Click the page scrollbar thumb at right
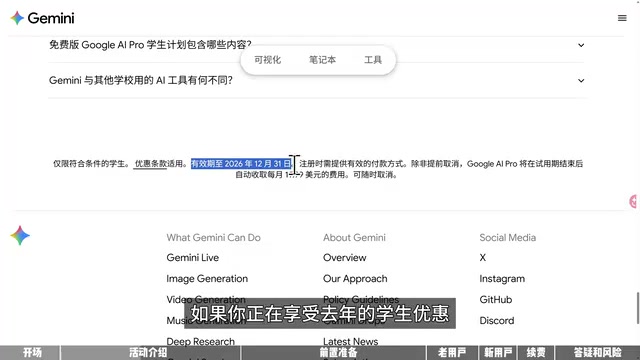Viewport: 640px width, 360px height. pos(638,308)
